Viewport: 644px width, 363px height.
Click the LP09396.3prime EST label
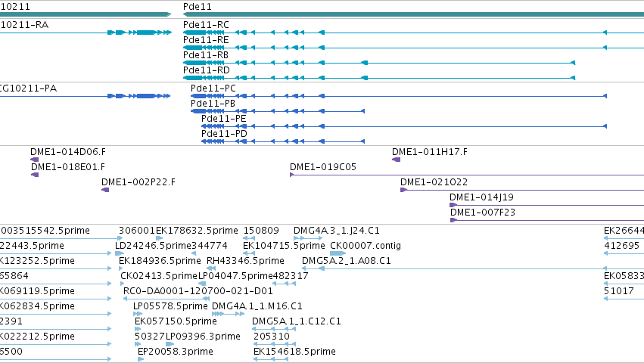pos(203,337)
